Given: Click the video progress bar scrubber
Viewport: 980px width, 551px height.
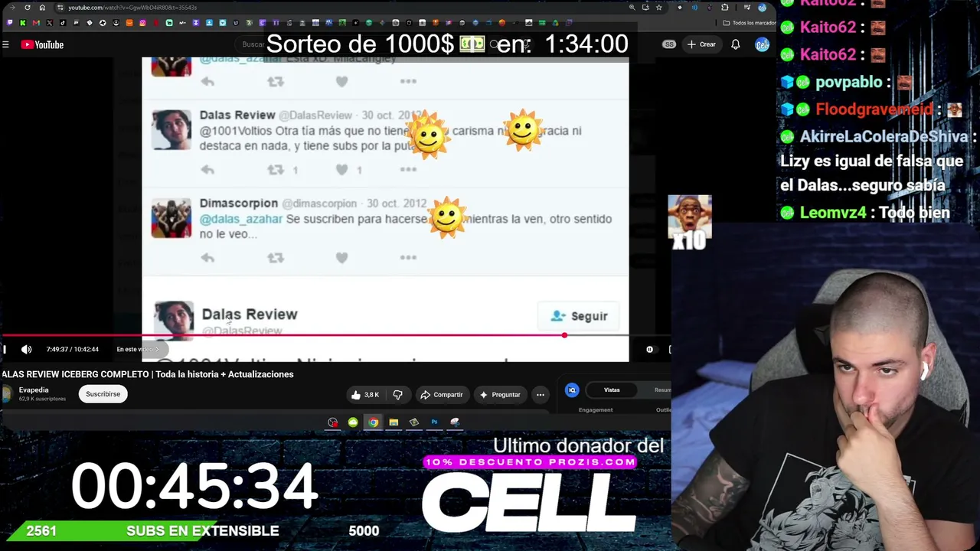Looking at the screenshot, I should (564, 335).
